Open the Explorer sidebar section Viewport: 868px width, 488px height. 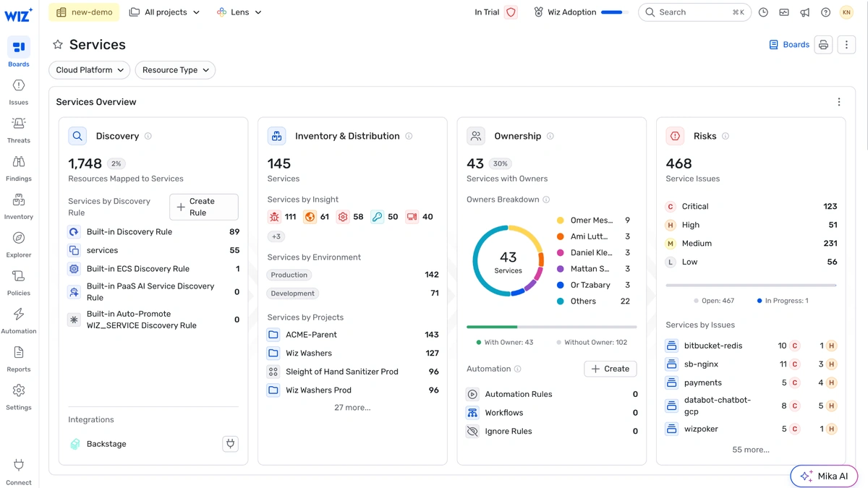click(19, 244)
